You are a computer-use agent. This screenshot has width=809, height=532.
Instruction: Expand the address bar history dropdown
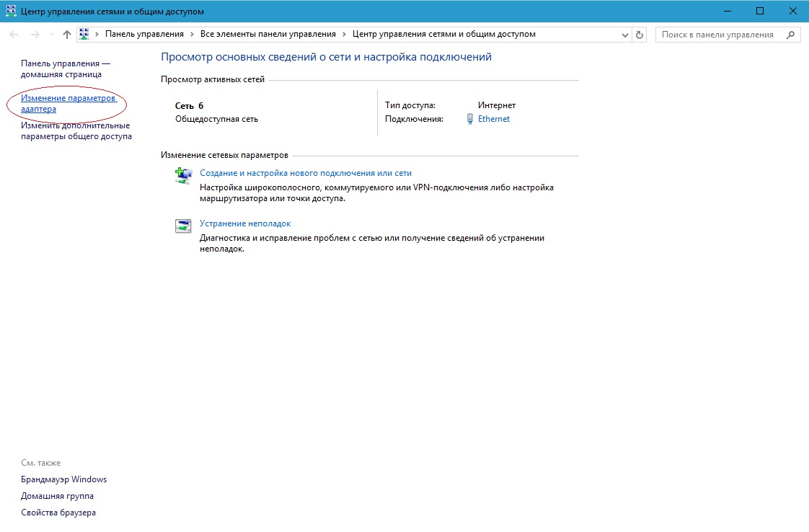click(624, 35)
